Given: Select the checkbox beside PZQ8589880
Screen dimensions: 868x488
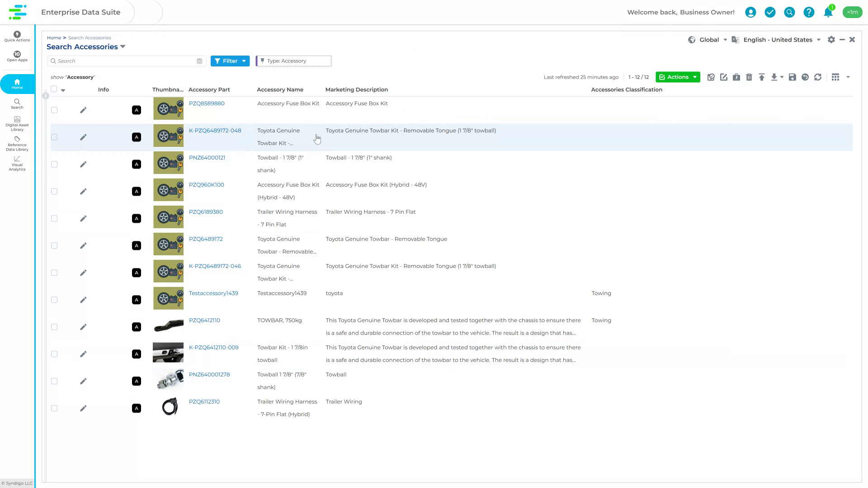Looking at the screenshot, I should pyautogui.click(x=54, y=110).
